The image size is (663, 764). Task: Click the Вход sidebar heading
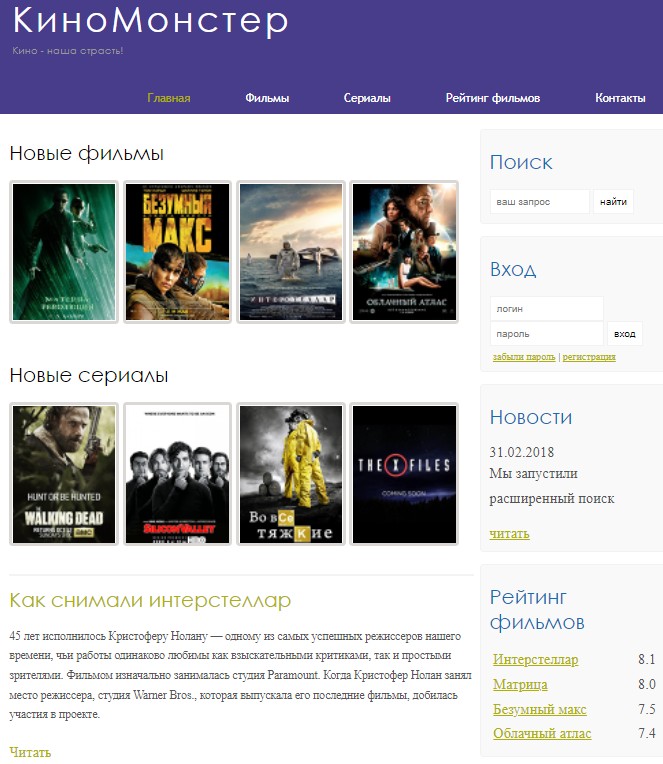tap(513, 269)
